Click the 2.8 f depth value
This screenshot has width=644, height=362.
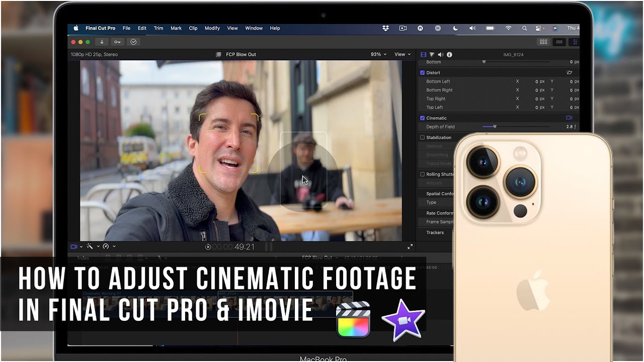click(572, 127)
